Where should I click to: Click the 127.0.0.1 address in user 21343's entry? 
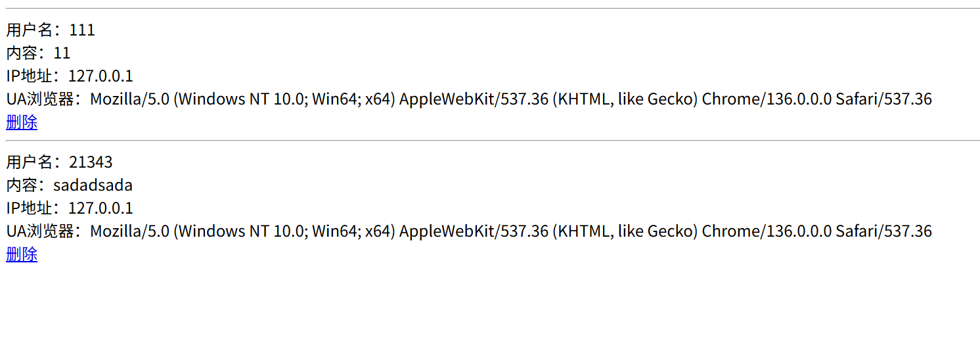click(x=100, y=208)
